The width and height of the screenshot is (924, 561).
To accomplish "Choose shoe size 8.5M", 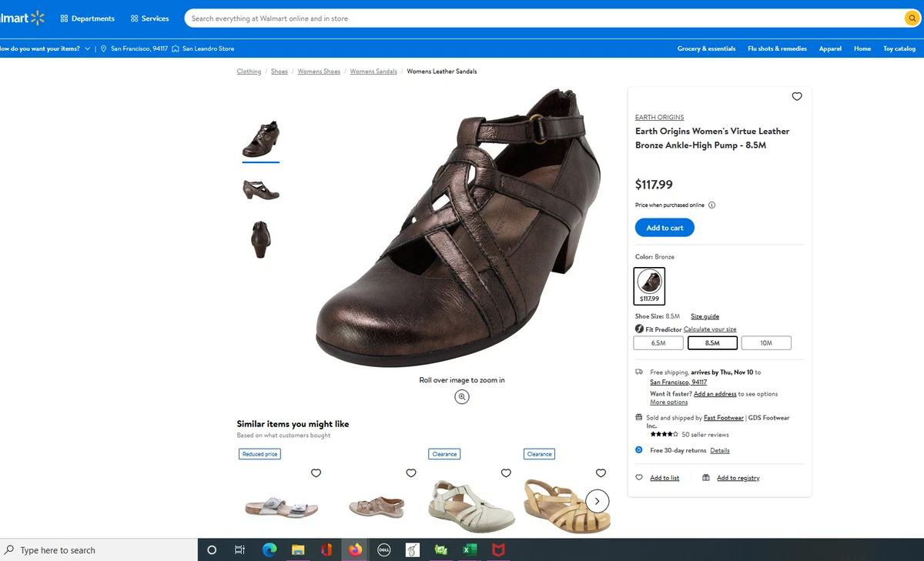I will [712, 343].
